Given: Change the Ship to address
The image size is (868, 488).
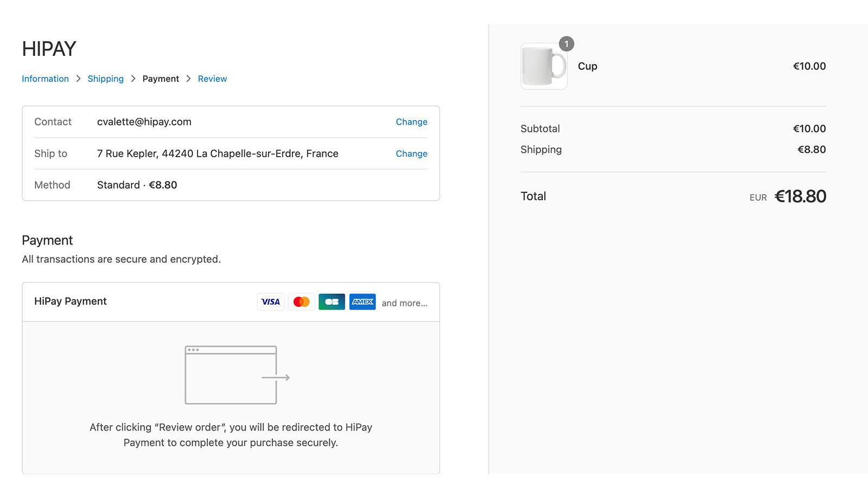Looking at the screenshot, I should point(411,154).
